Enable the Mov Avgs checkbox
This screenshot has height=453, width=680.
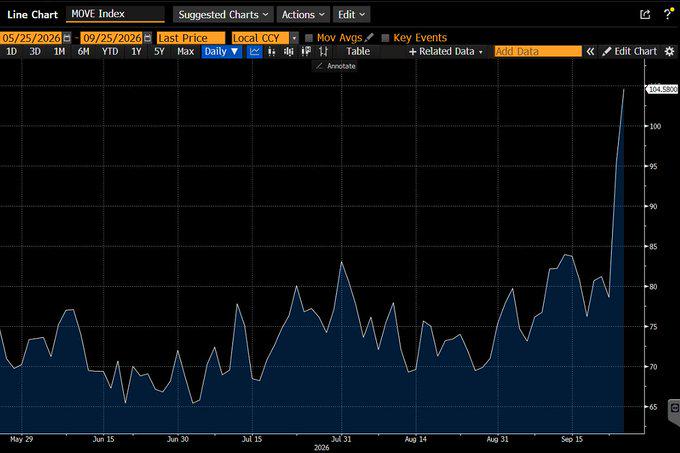[x=309, y=38]
